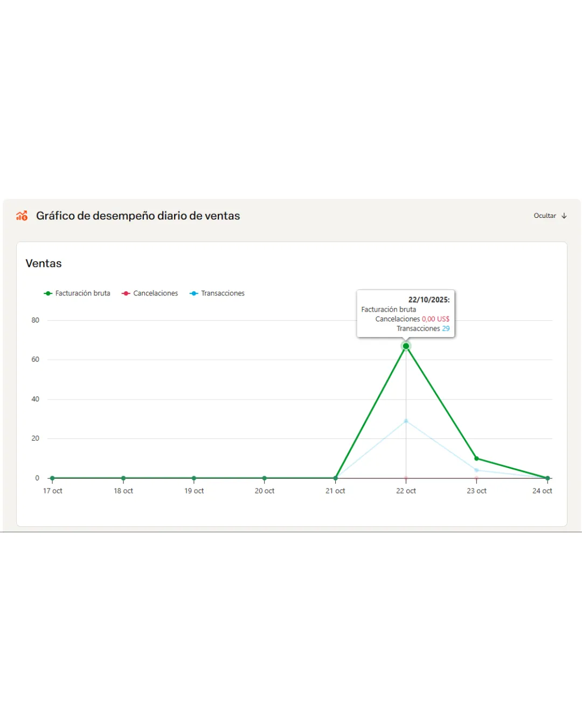Click the red Cancelaciones marker on 23 oct
The image size is (582, 728).
tap(476, 479)
